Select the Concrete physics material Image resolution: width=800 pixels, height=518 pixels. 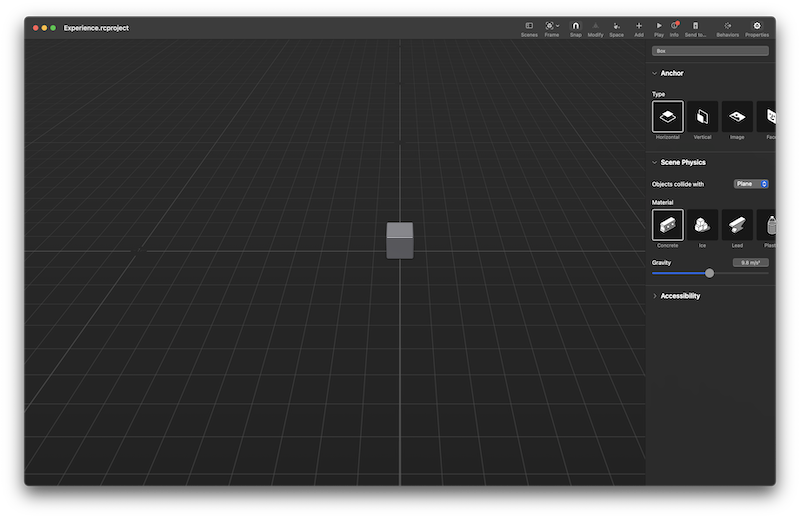coord(667,225)
